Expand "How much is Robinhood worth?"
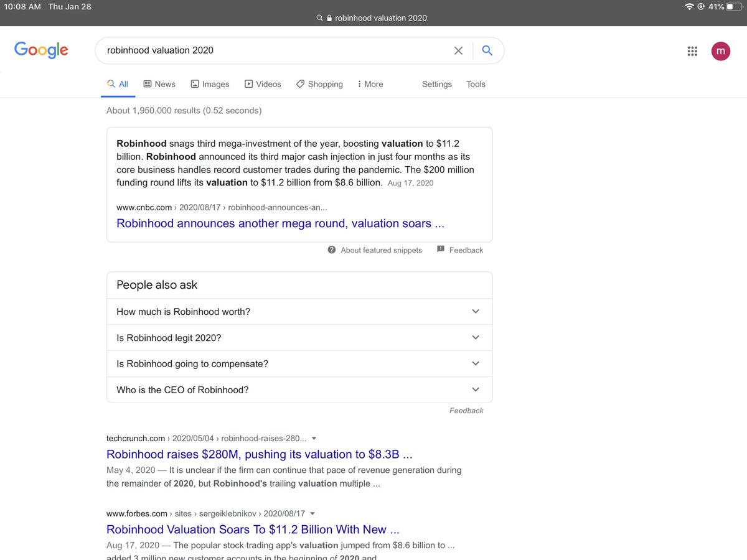 [x=299, y=311]
